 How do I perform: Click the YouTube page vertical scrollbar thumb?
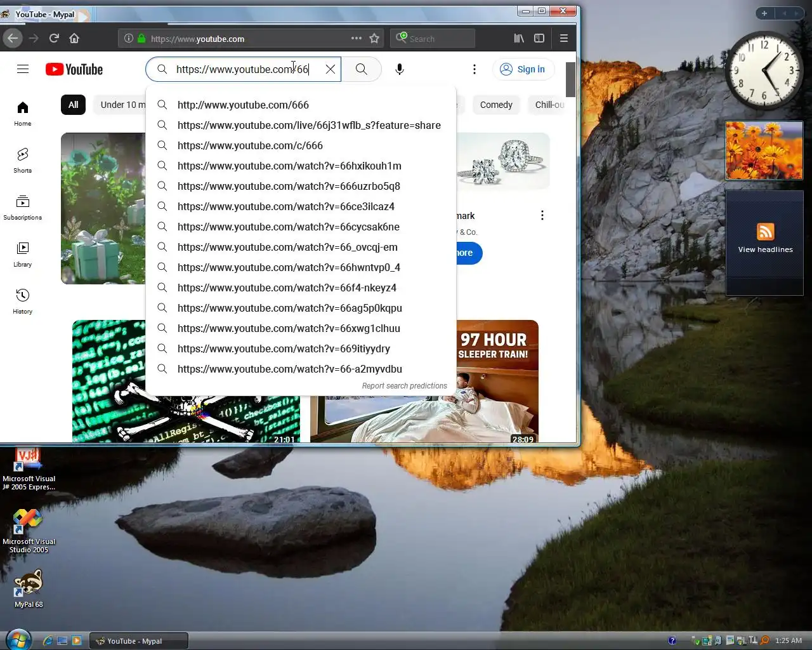tap(571, 79)
